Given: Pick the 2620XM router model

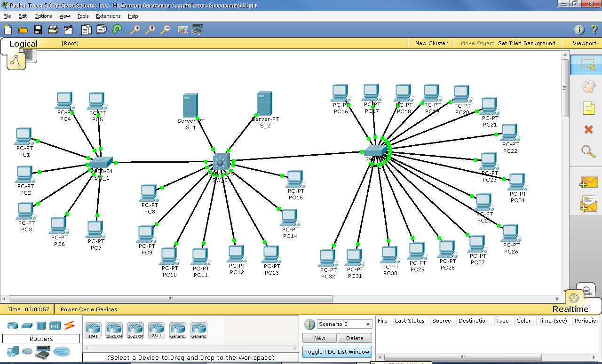Looking at the screenshot, I should click(114, 330).
